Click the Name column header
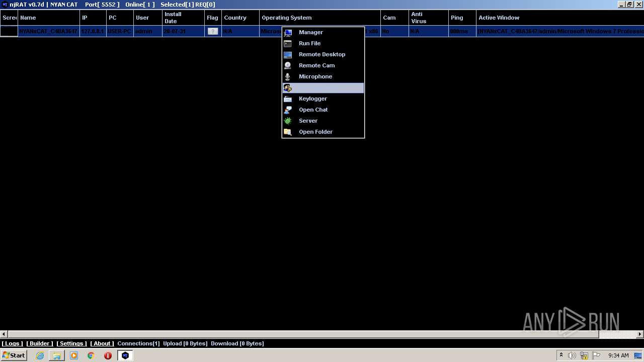Screen dimensions: 644x362 tap(49, 18)
